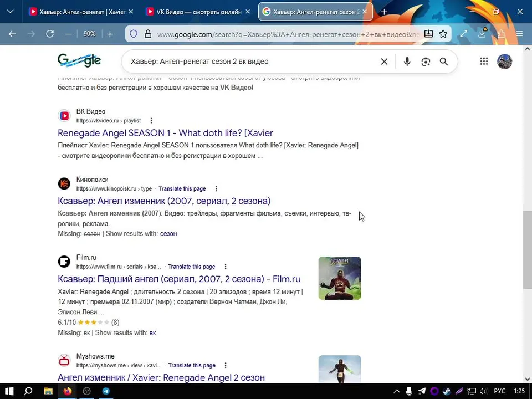Open Windows taskbar search
This screenshot has width=532, height=399.
tap(28, 391)
